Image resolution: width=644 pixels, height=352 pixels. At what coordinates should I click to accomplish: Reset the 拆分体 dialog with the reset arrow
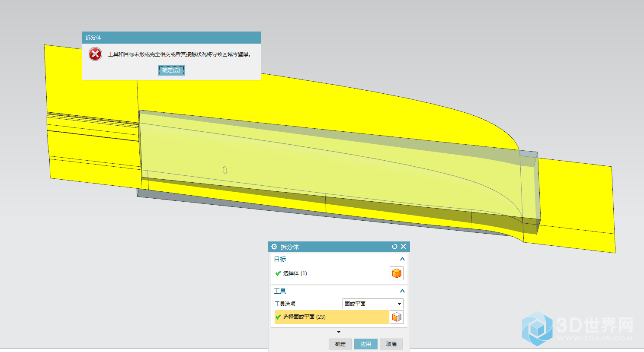pos(394,247)
